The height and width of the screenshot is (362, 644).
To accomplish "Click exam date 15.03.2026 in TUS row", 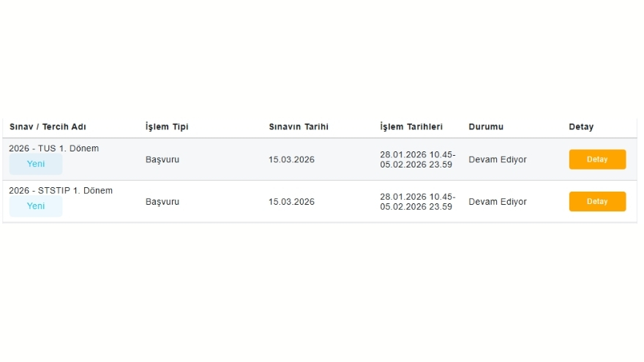I will pyautogui.click(x=291, y=159).
